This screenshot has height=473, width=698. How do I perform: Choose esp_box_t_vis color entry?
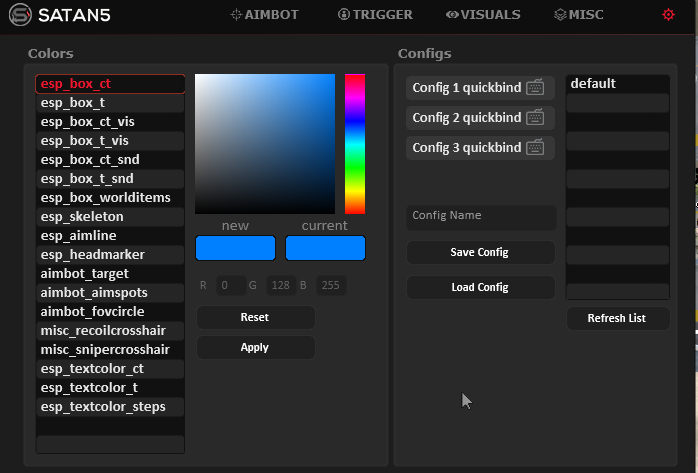[110, 141]
